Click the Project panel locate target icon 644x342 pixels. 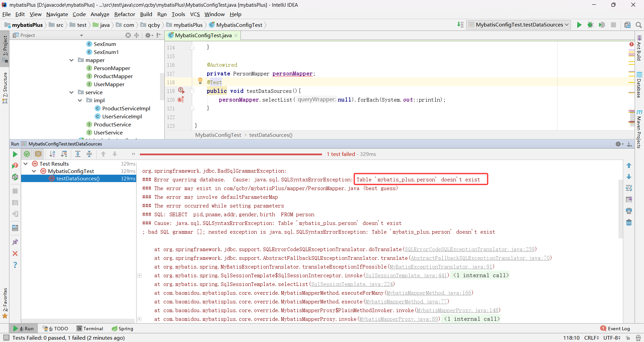[x=128, y=35]
